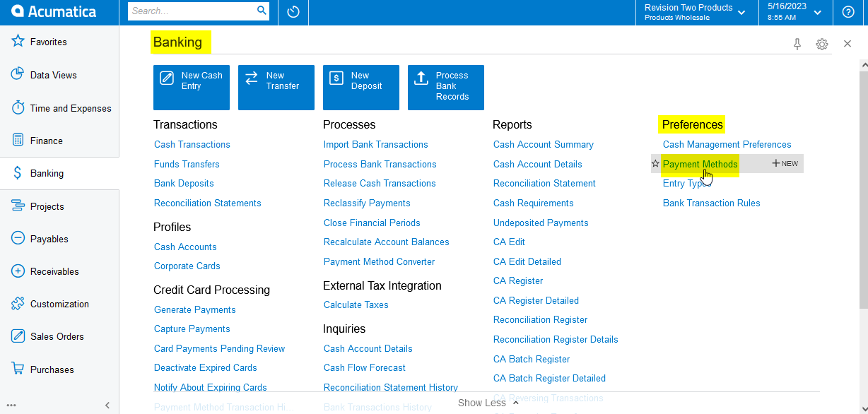Open Card Payments Pending Review link
Viewport: 868px width, 414px height.
220,348
